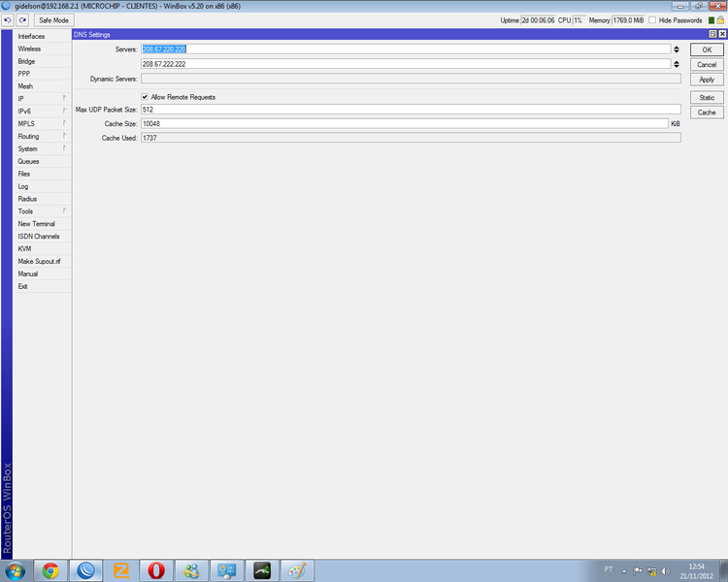Open Windows Live Messenger taskbar icon

[192, 570]
